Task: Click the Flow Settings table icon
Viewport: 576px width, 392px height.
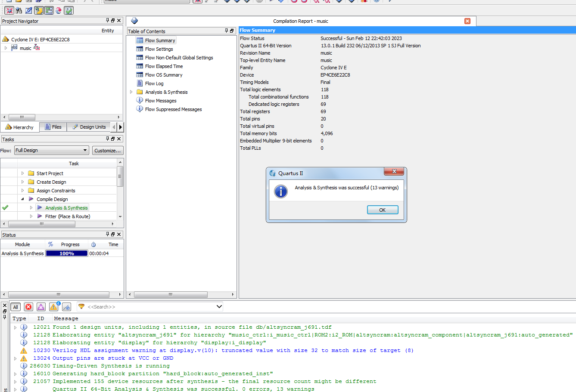Action: click(140, 49)
